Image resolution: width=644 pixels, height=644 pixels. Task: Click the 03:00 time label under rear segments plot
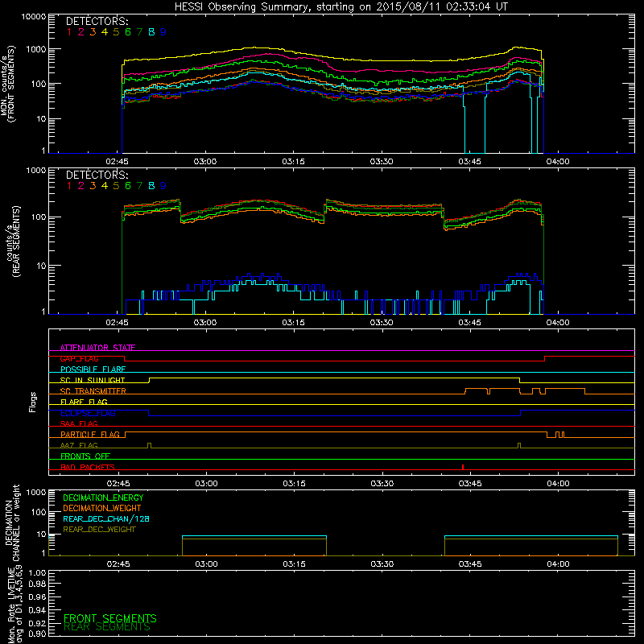[205, 323]
